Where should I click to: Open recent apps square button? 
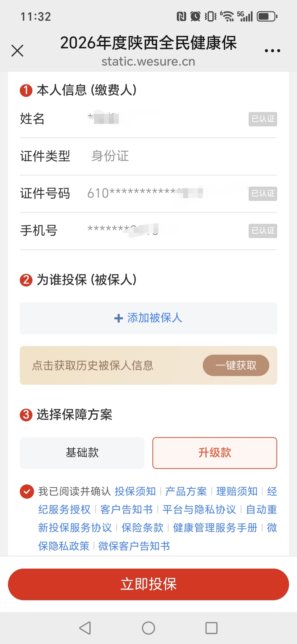click(x=211, y=628)
